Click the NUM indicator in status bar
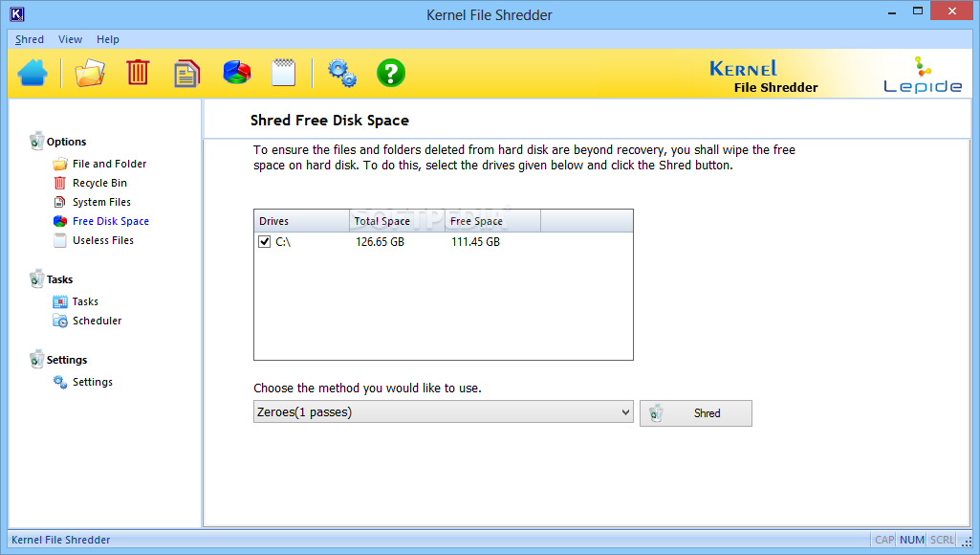The height and width of the screenshot is (555, 980). tap(912, 540)
